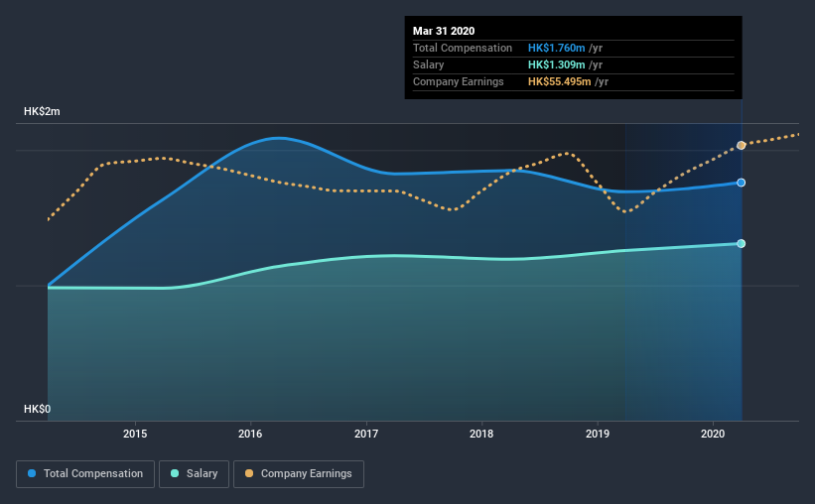The width and height of the screenshot is (815, 504).
Task: Click the HK$1.309m salary value
Action: tap(557, 64)
